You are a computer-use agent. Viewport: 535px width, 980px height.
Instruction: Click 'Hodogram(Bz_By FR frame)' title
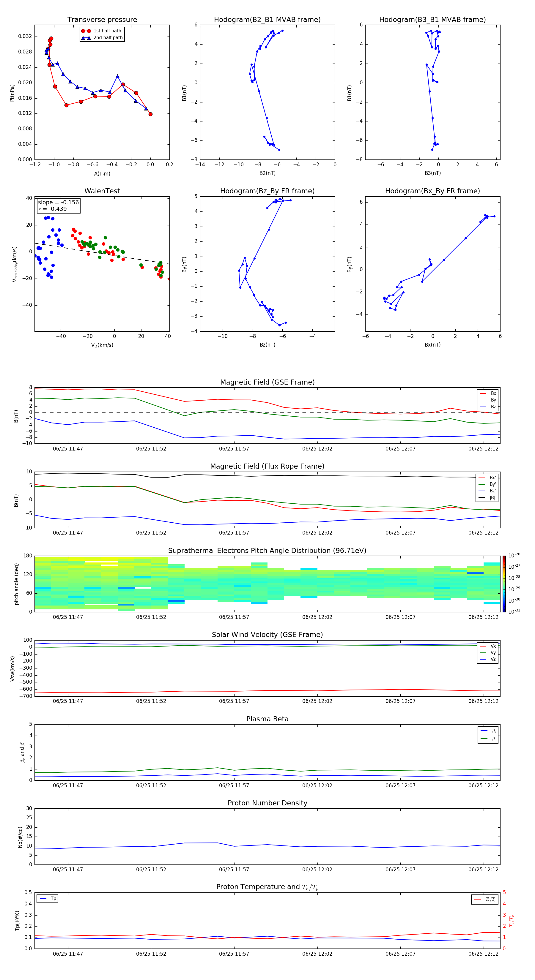pos(267,191)
